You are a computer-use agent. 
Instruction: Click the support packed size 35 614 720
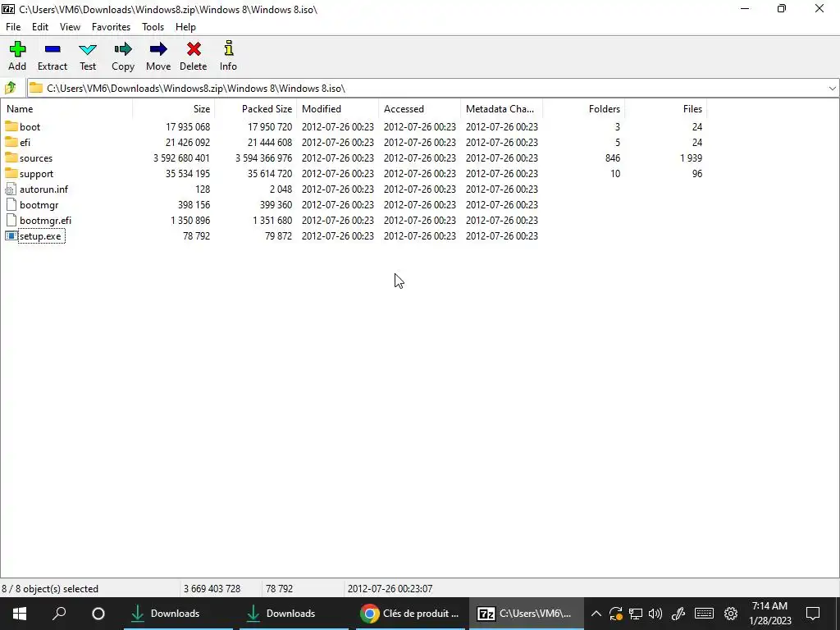coord(270,174)
